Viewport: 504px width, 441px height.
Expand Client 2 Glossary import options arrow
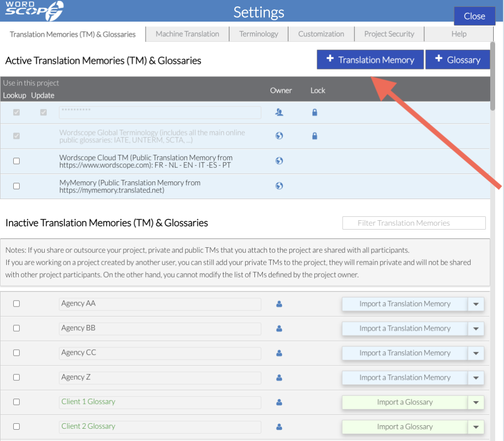475,427
